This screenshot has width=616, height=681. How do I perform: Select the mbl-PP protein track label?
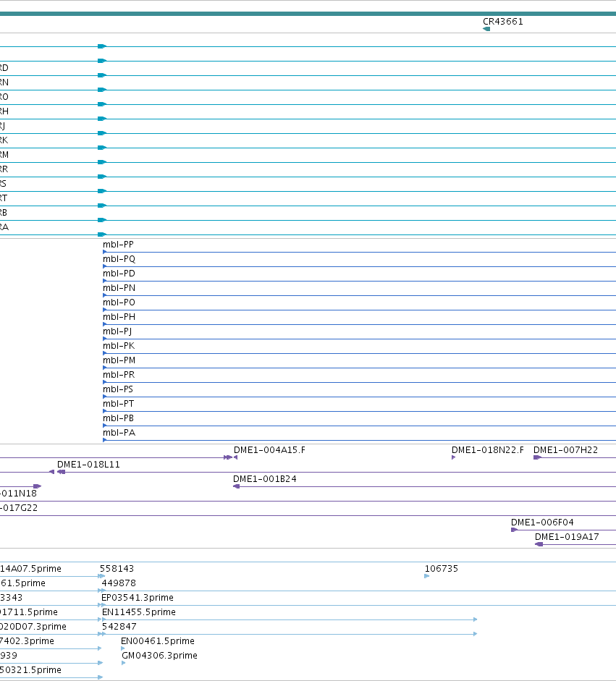(x=118, y=245)
